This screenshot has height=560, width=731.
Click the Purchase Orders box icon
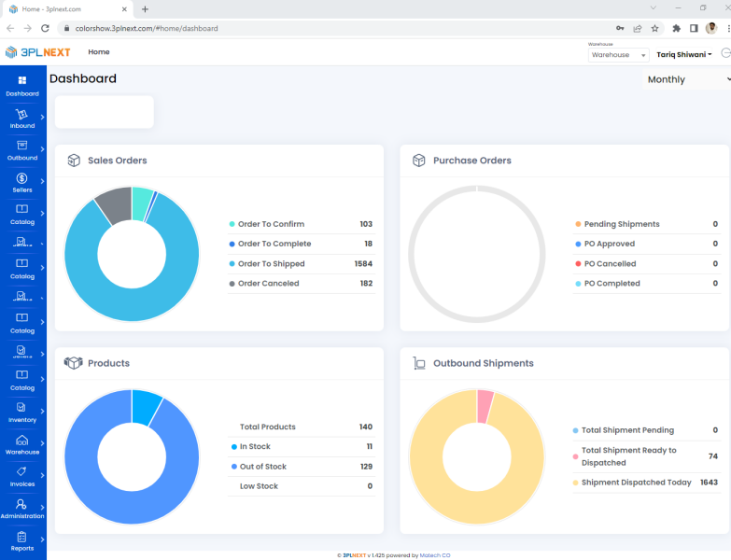[x=418, y=161]
